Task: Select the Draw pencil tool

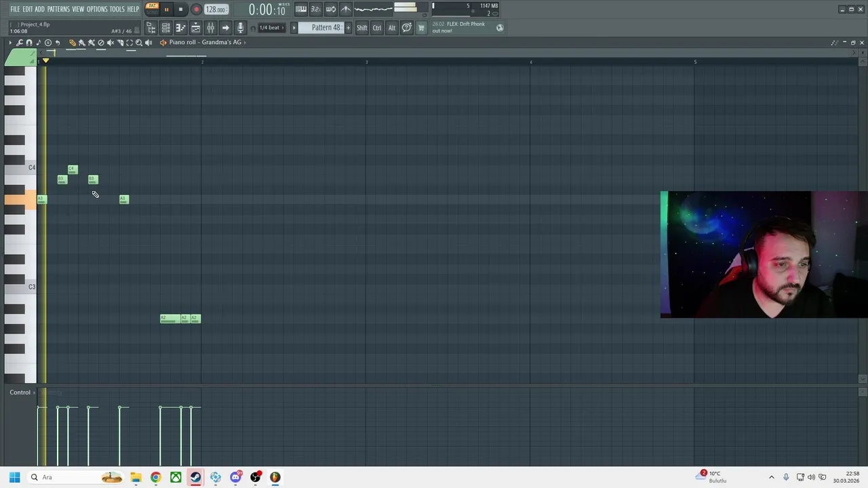Action: coord(72,43)
